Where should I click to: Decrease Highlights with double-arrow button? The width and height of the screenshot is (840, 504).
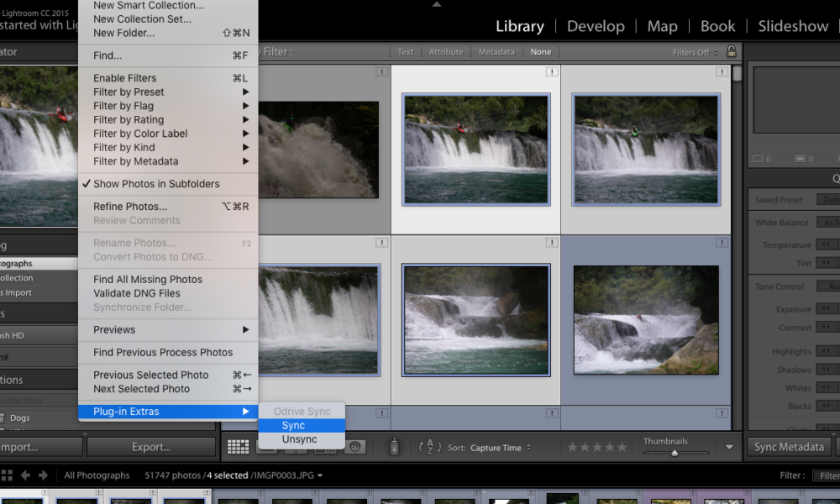pyautogui.click(x=826, y=351)
